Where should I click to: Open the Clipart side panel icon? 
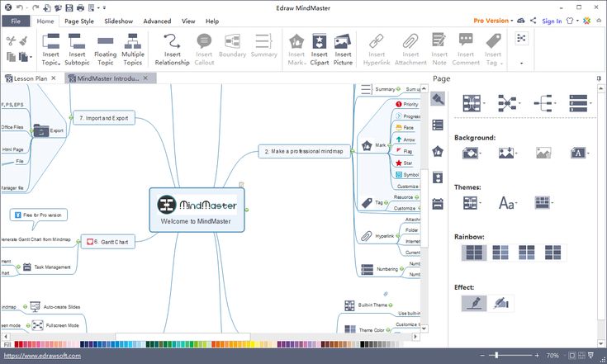pos(438,177)
